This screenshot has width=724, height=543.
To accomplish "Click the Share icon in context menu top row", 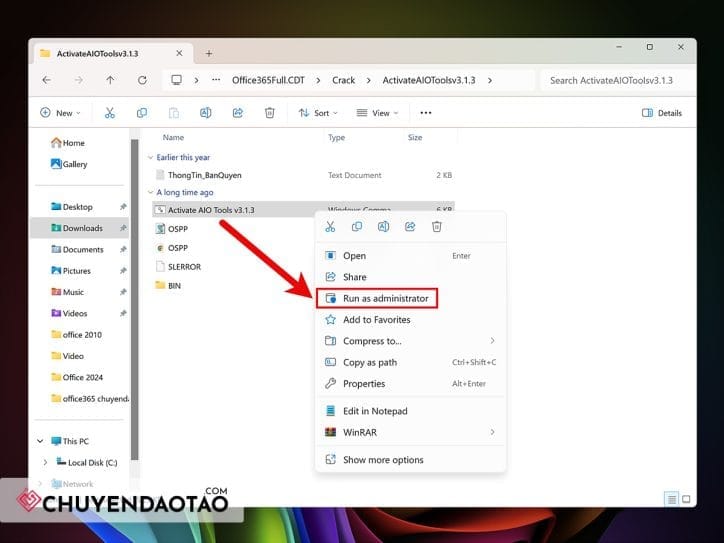I will coord(410,227).
